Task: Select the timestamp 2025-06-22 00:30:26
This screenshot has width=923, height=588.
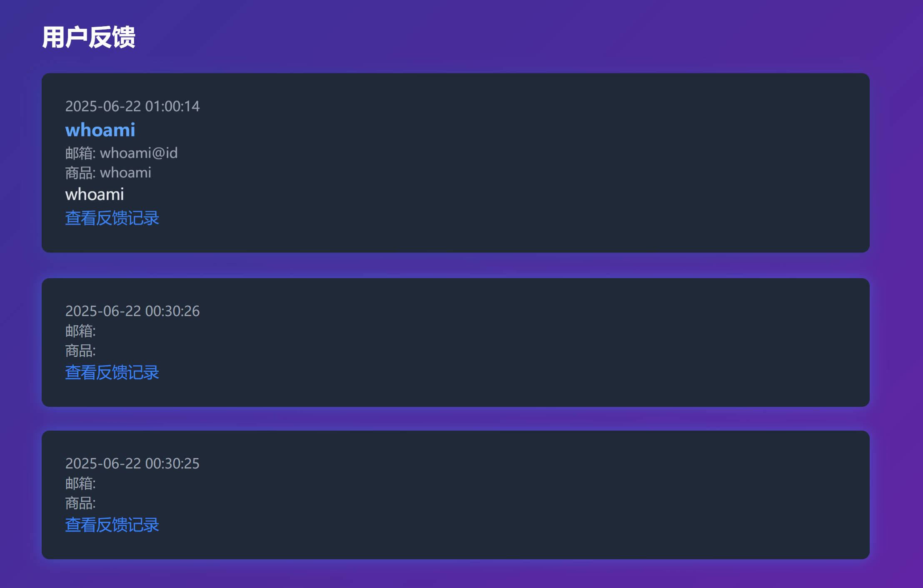Action: (132, 311)
